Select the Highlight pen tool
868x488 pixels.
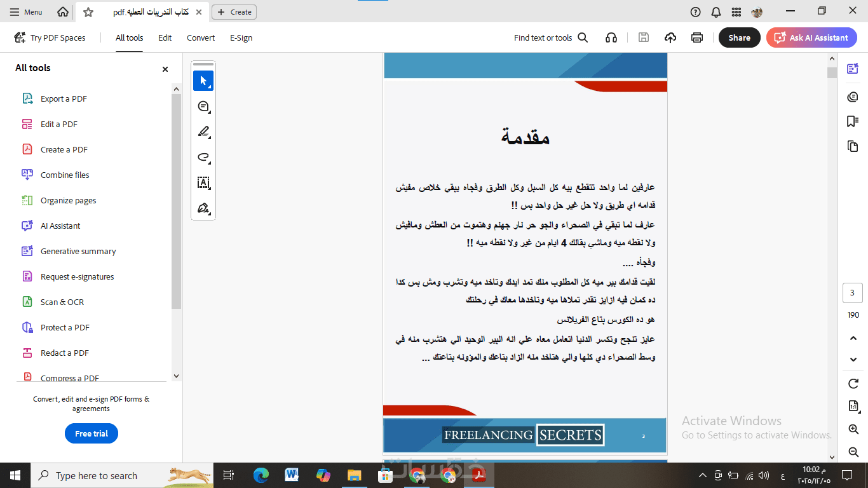pos(203,132)
